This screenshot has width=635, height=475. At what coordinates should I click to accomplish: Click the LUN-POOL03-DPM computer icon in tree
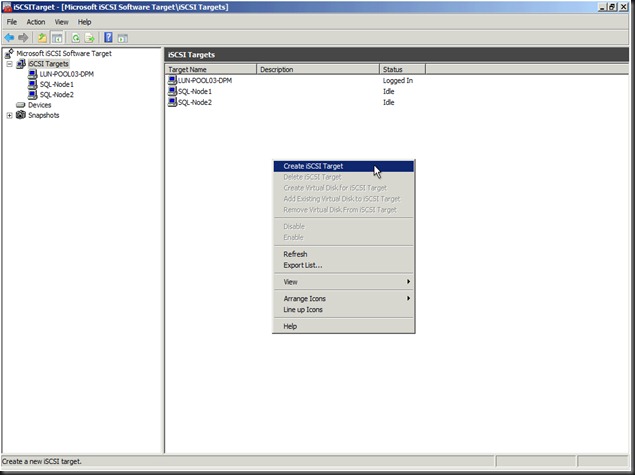(x=32, y=74)
